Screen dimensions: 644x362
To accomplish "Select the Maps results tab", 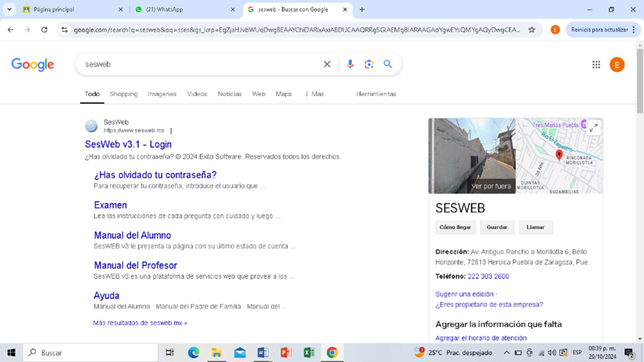I will point(283,94).
